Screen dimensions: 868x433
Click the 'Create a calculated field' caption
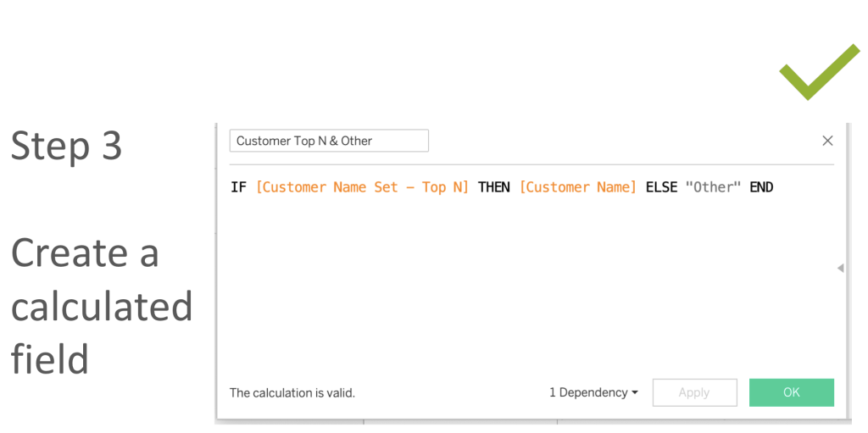click(102, 306)
